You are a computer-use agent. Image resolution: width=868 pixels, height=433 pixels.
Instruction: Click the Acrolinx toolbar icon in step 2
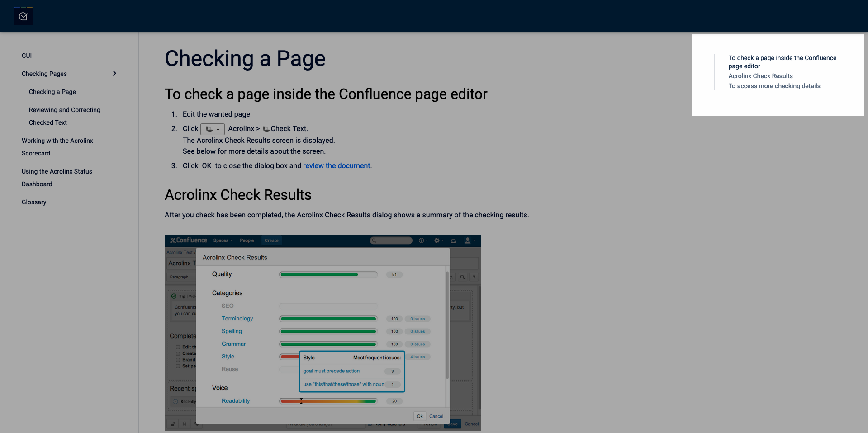pos(212,129)
